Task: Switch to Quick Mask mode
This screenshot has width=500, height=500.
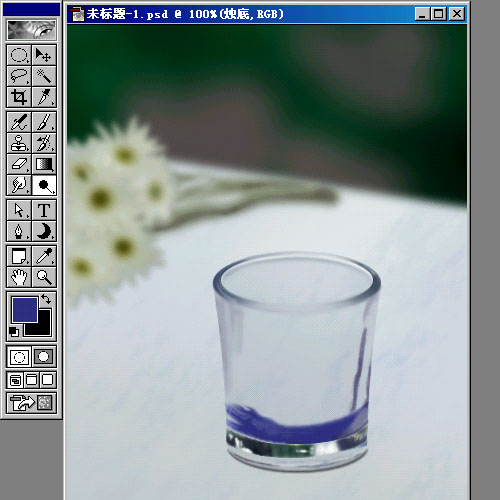Action: [x=44, y=357]
